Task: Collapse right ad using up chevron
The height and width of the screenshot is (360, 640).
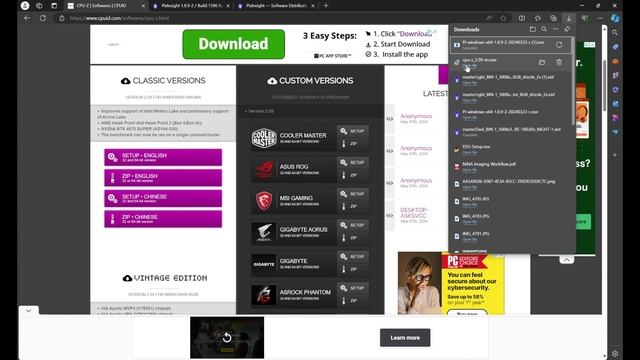Action: pyautogui.click(x=567, y=260)
